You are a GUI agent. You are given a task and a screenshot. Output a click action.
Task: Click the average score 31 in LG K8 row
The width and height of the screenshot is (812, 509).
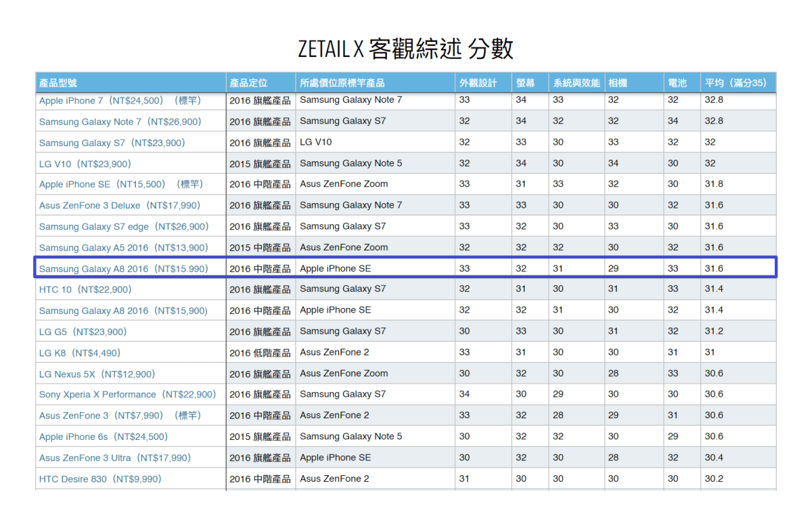(710, 352)
